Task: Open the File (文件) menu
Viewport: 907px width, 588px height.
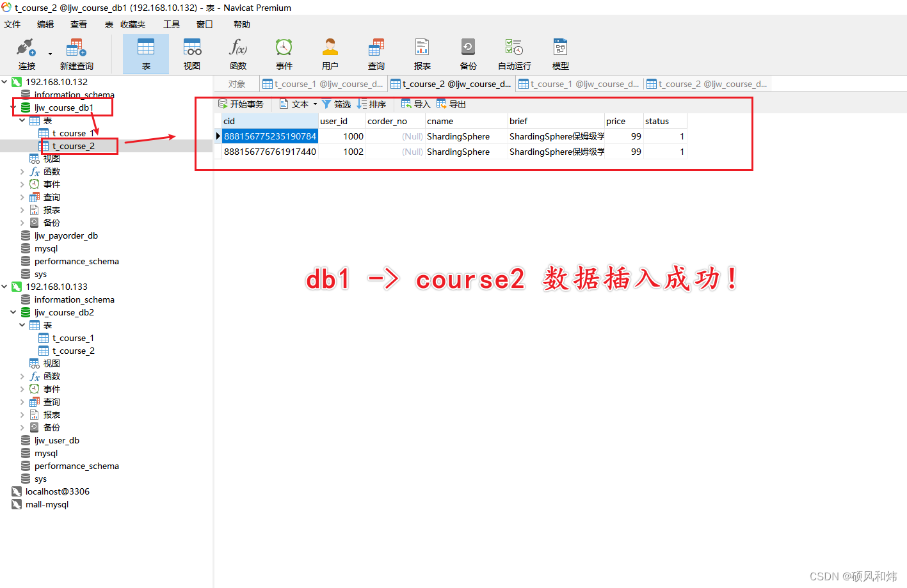Action: (12, 24)
